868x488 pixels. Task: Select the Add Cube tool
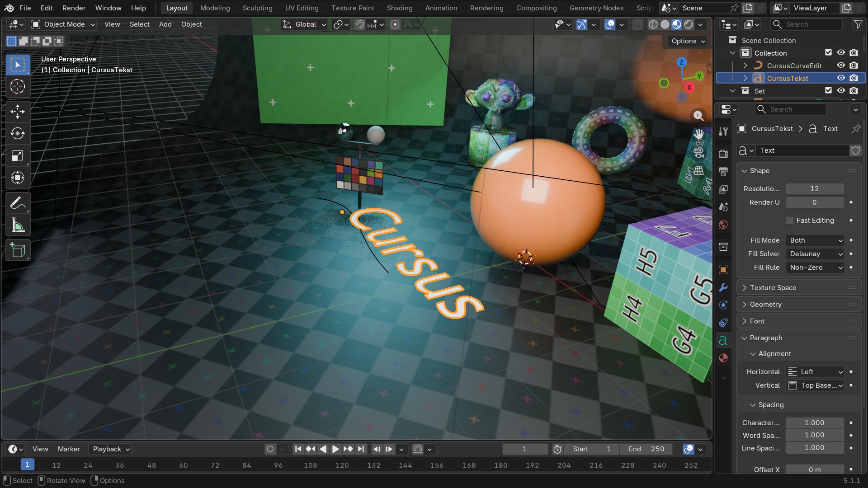[18, 250]
